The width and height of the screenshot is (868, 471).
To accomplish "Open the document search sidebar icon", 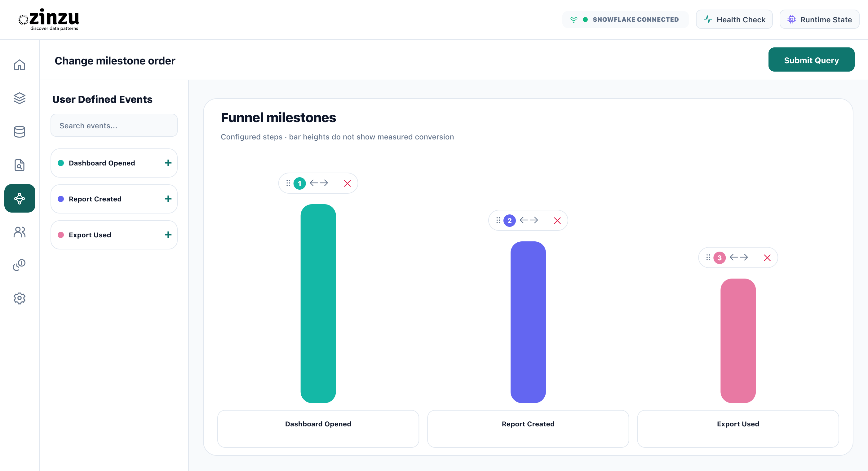I will pyautogui.click(x=20, y=165).
